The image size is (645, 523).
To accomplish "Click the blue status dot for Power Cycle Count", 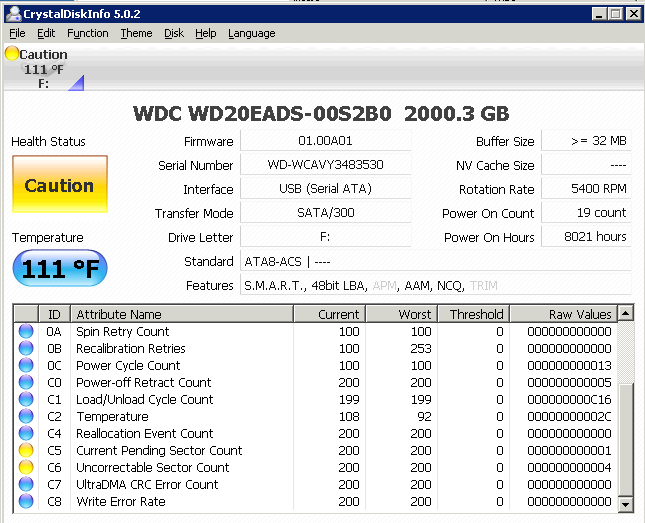I will click(26, 365).
